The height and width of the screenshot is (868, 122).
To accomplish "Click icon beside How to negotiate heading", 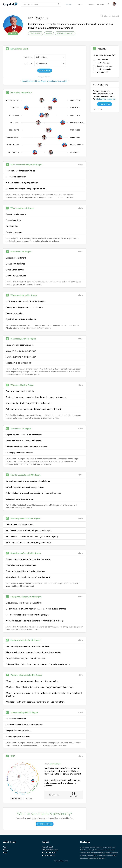I will click(x=7, y=475).
